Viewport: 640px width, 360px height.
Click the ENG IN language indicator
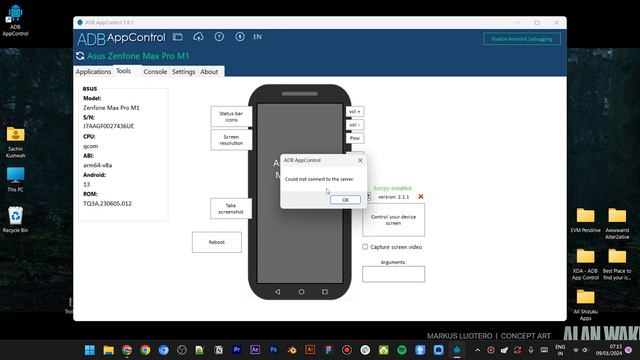(560, 350)
